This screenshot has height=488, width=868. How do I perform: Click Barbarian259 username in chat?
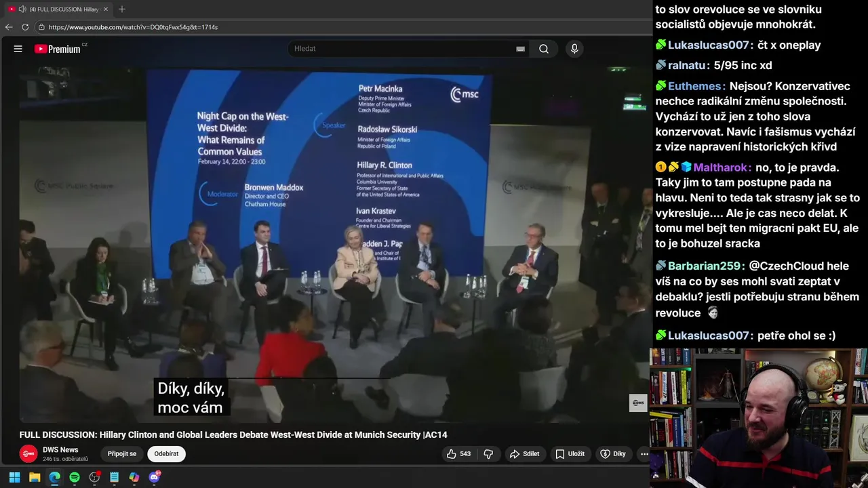(x=704, y=266)
